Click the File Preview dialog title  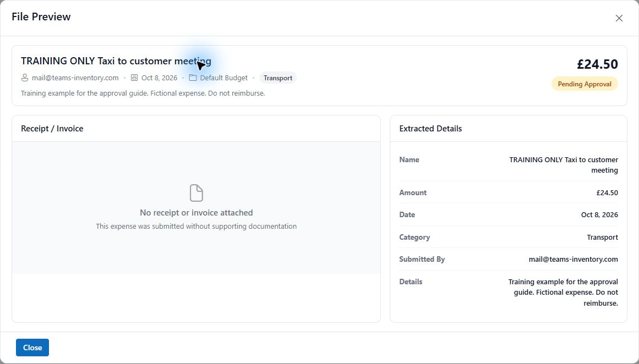tap(41, 16)
